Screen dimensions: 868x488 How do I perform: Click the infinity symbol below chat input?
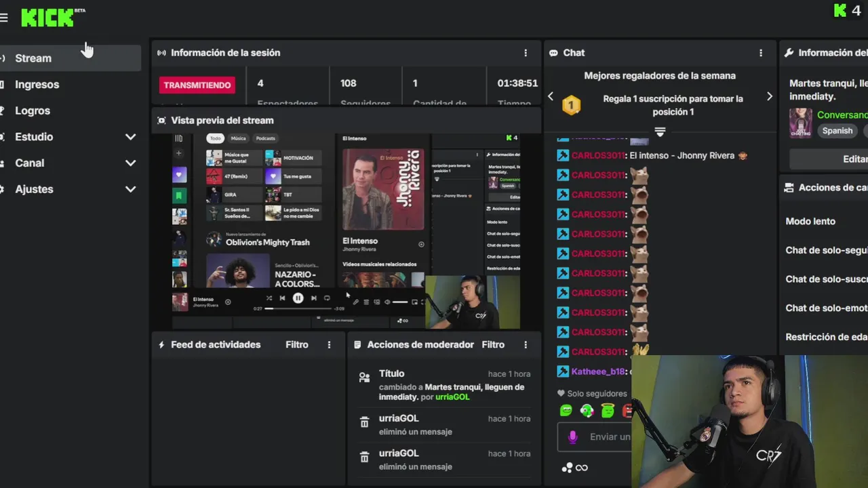(581, 468)
